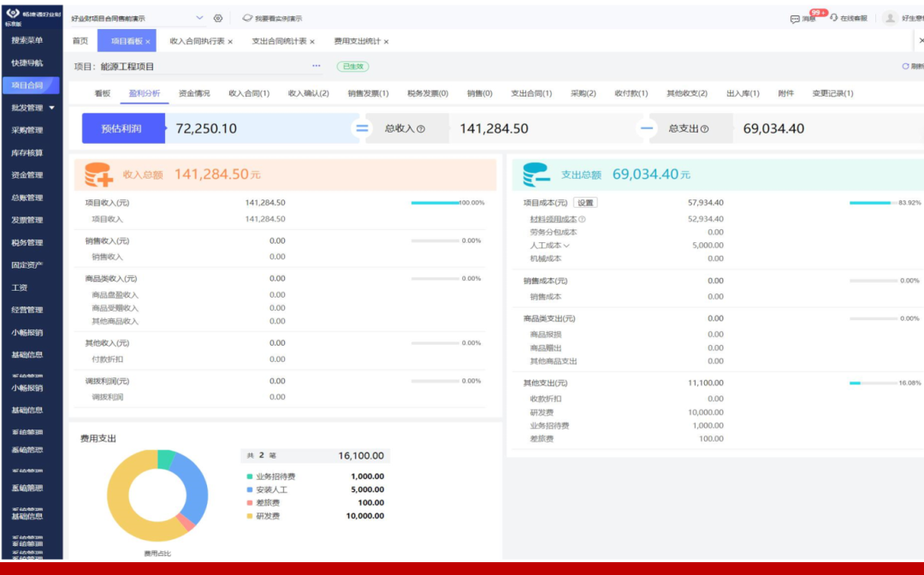Click the 我要看实例演示 link

272,18
